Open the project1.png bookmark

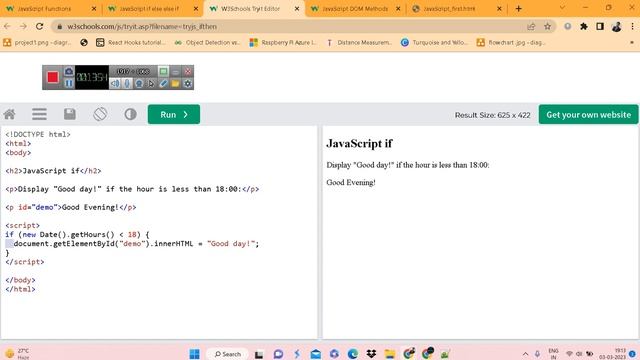pos(37,42)
